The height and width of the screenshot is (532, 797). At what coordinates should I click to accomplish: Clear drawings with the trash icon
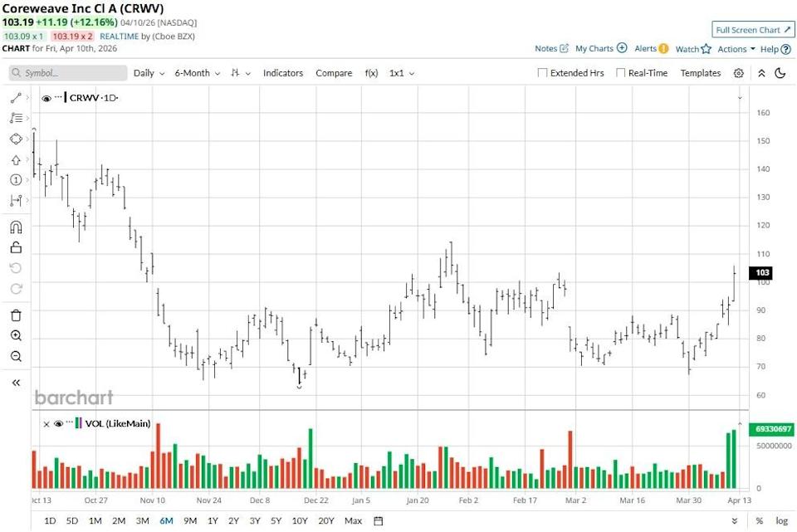click(15, 315)
